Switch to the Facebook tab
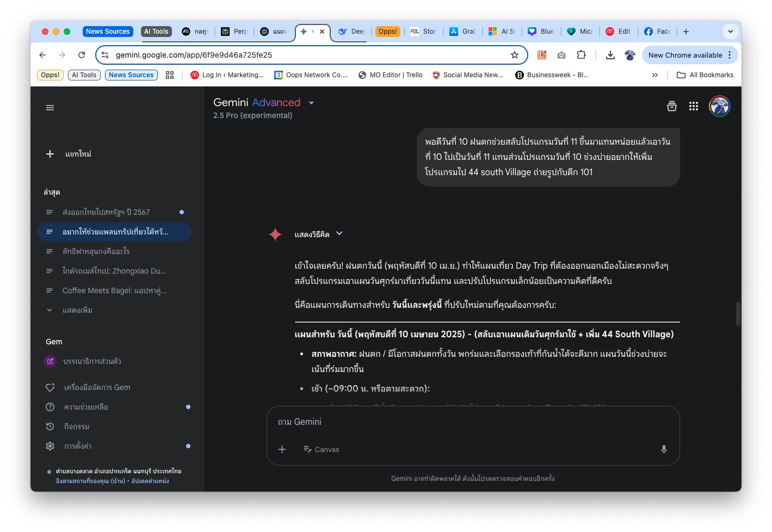This screenshot has height=532, width=772. [657, 32]
